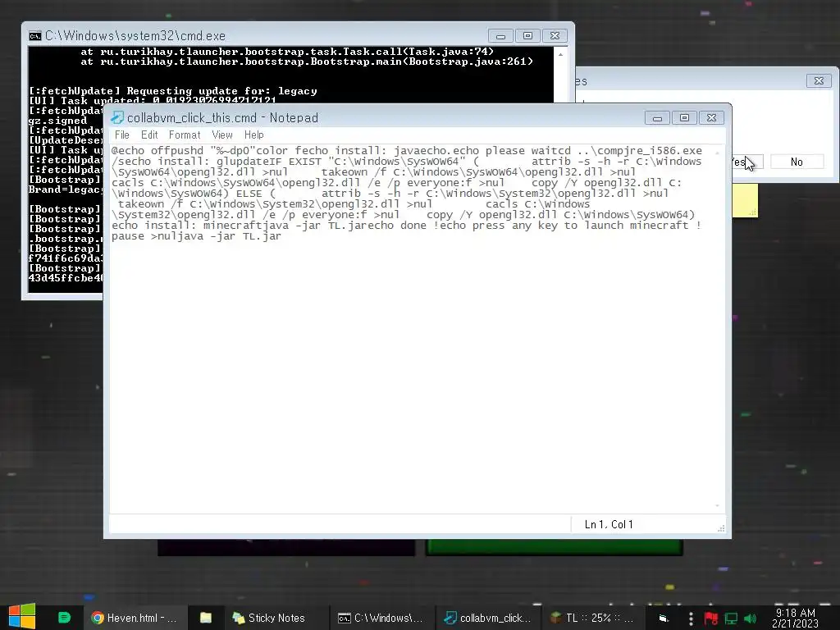This screenshot has width=840, height=630.
Task: Switch to Chrome Heven.html taskbar button
Action: pos(135,618)
